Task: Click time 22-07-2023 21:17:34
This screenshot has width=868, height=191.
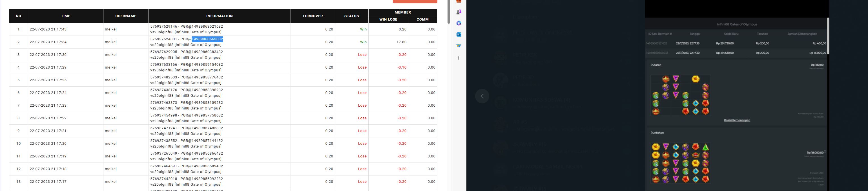Action: (48, 42)
